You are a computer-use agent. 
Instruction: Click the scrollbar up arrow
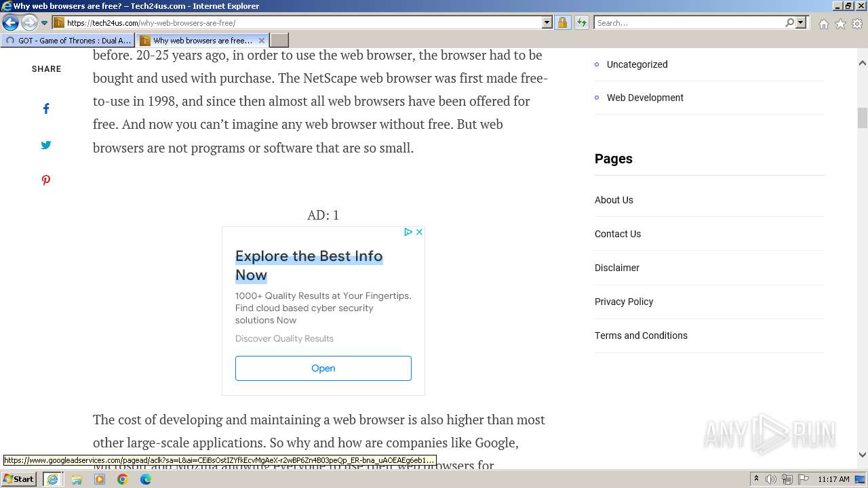[x=863, y=63]
